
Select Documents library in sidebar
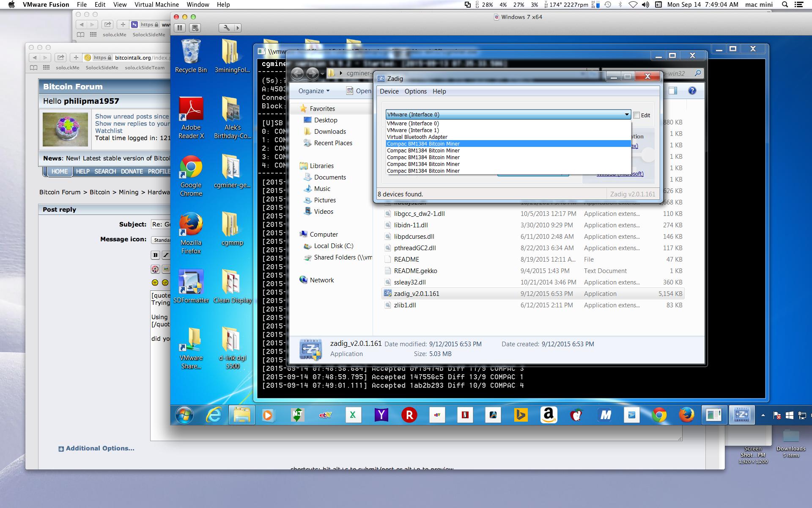click(330, 177)
